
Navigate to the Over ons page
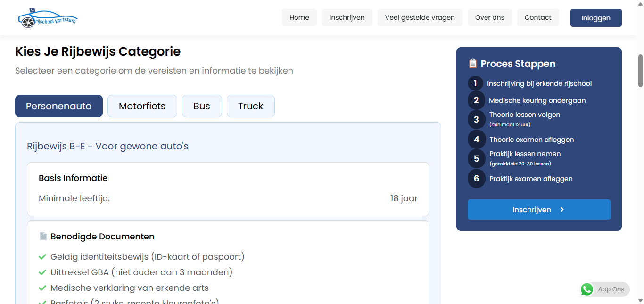click(489, 18)
